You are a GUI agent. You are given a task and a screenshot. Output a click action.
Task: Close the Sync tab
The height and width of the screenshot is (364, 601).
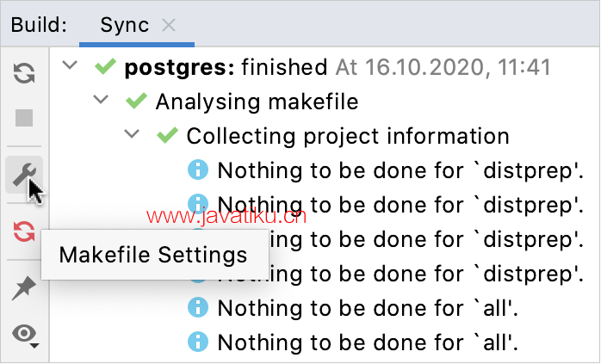[169, 26]
